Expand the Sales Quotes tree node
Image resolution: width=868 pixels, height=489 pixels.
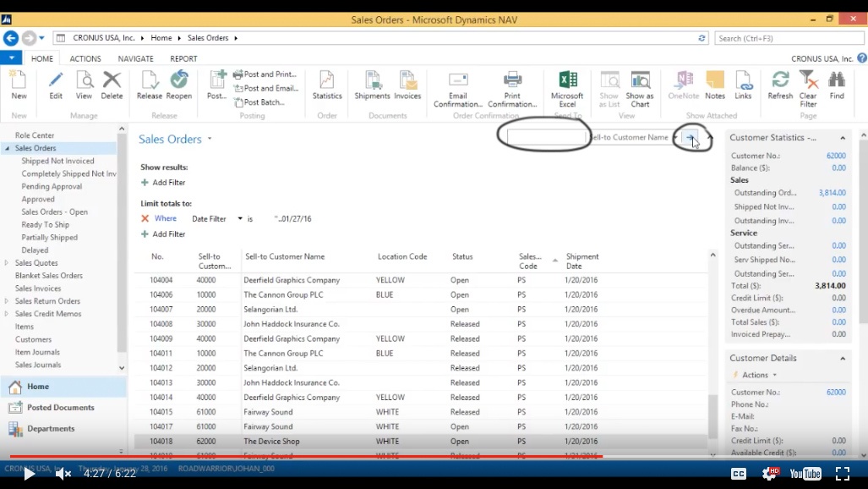(x=7, y=263)
